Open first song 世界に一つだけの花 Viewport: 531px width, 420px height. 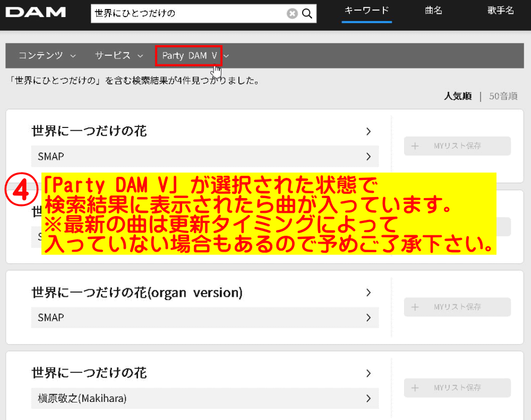89,131
